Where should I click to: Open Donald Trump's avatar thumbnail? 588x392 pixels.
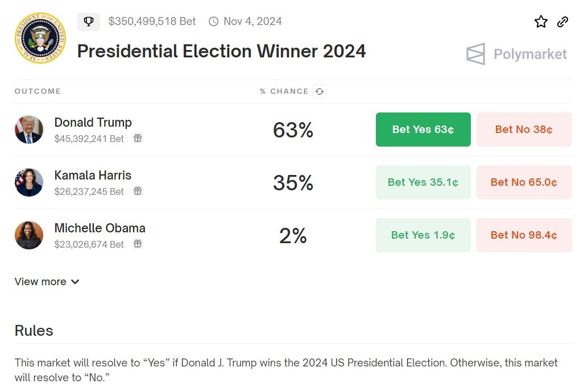click(29, 130)
